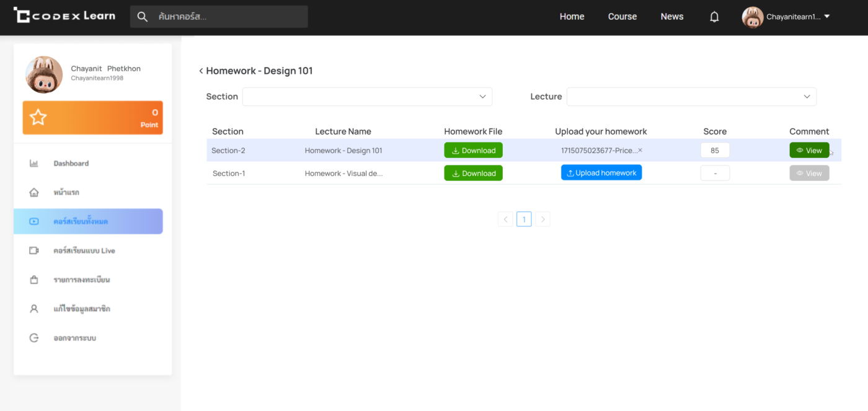Go back using the Homework header arrow
Screen dimensions: 868x411
(201, 71)
